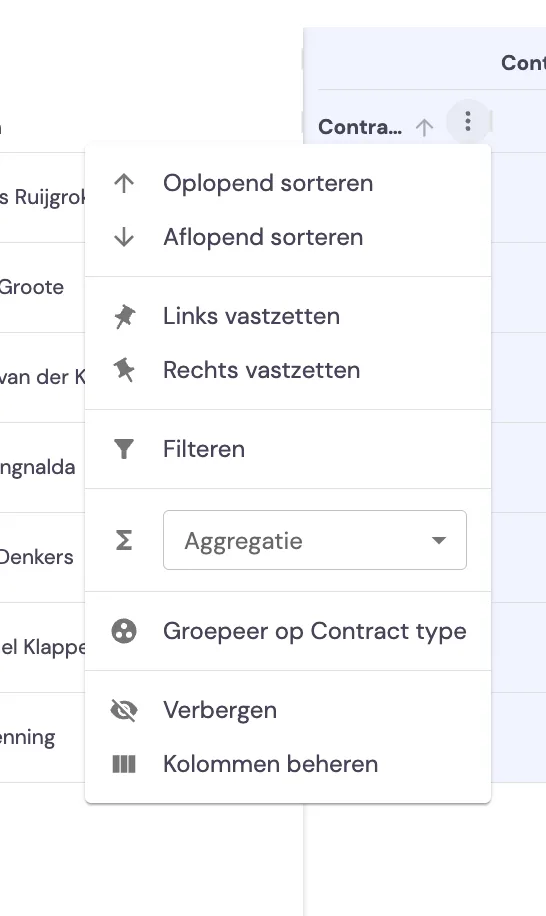Click the down arrow icon beside Aflopend sorteren
Viewport: 546px width, 916px height.
(124, 237)
